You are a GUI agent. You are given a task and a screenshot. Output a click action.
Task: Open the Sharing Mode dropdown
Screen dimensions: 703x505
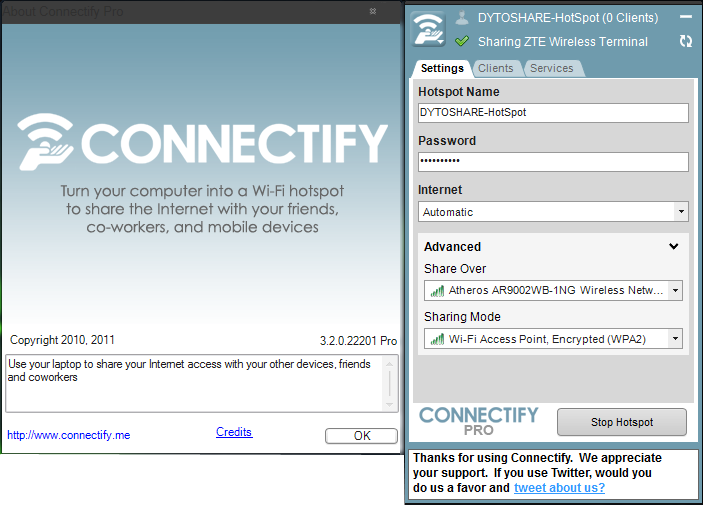[x=553, y=339]
